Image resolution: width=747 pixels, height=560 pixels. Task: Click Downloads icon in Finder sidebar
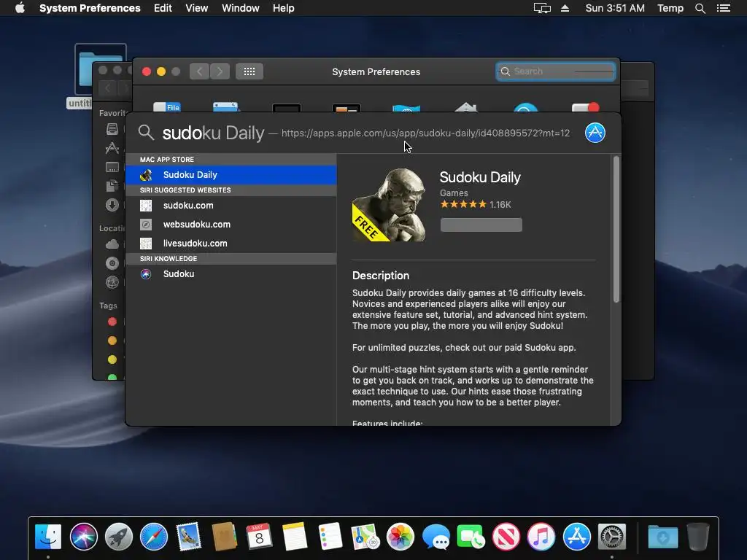click(x=112, y=205)
